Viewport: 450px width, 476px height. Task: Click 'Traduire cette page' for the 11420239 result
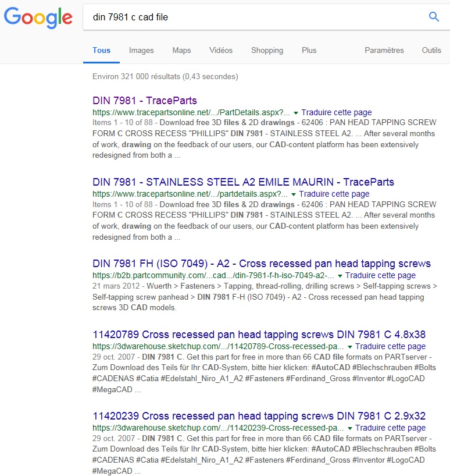(391, 428)
